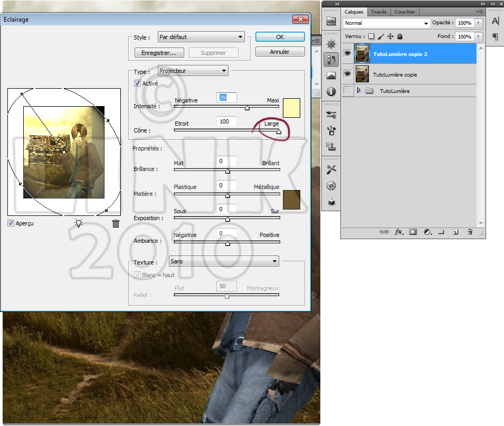
Task: Open the Mini Bridge panel icon
Action: (x=331, y=22)
